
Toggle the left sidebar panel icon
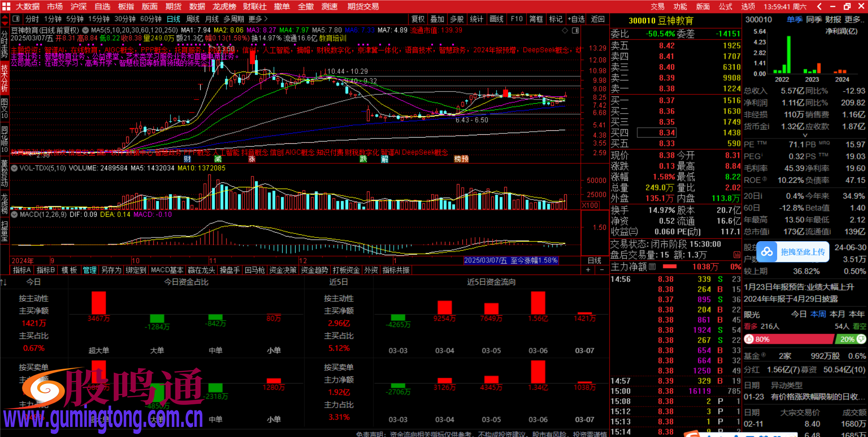click(x=16, y=19)
